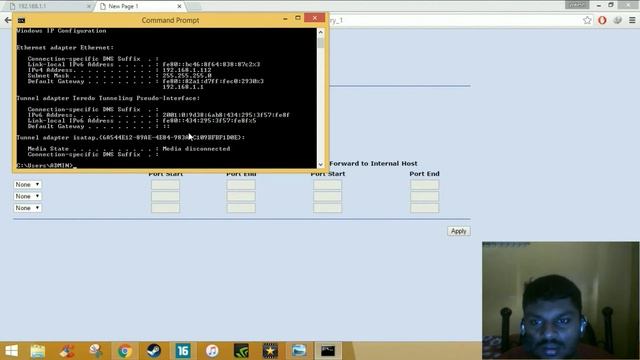This screenshot has height=360, width=640.
Task: Close the 192.168.1.1 browser tab
Action: click(89, 6)
